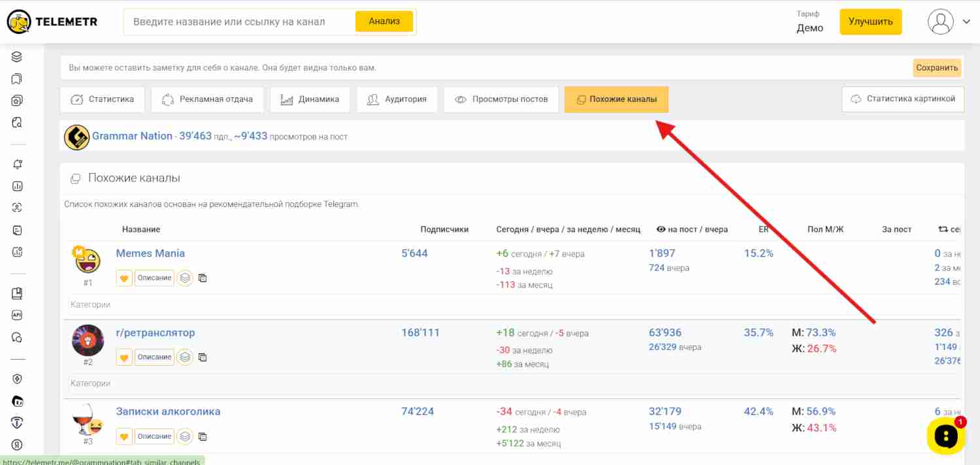Image resolution: width=980 pixels, height=465 pixels.
Task: Open the Grammar Nation channel link
Action: 132,136
